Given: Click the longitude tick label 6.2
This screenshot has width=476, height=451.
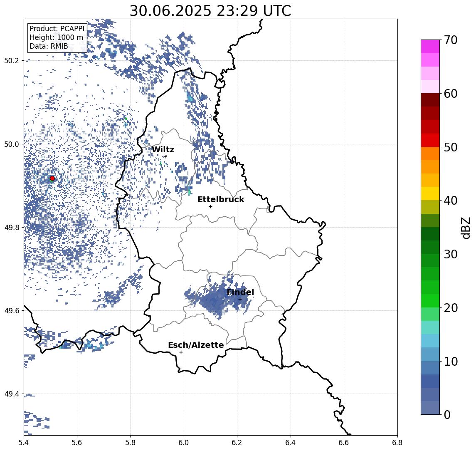Looking at the screenshot, I should coord(237,443).
